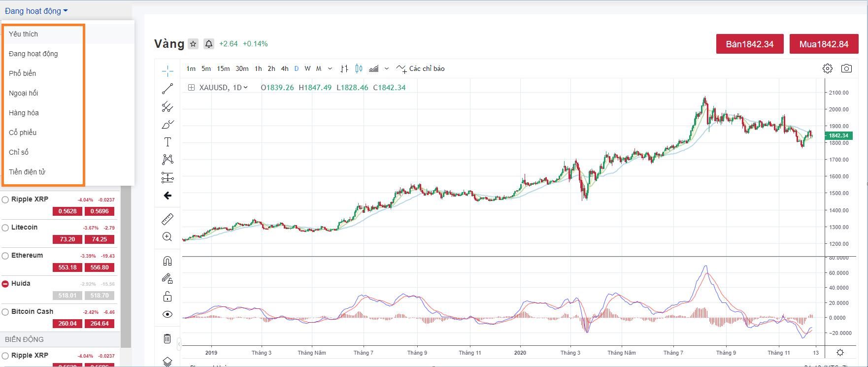The height and width of the screenshot is (367, 868).
Task: Select the daily D timeframe
Action: point(296,68)
